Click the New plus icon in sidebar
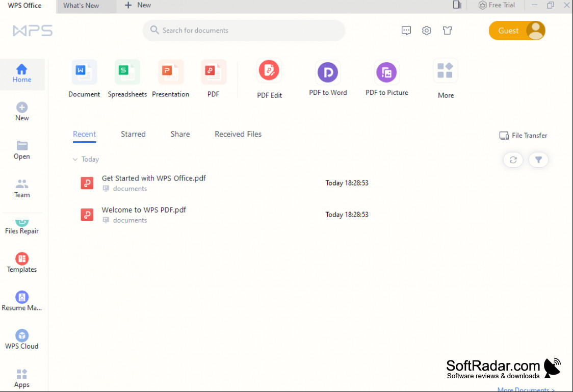This screenshot has width=573, height=392. (22, 108)
